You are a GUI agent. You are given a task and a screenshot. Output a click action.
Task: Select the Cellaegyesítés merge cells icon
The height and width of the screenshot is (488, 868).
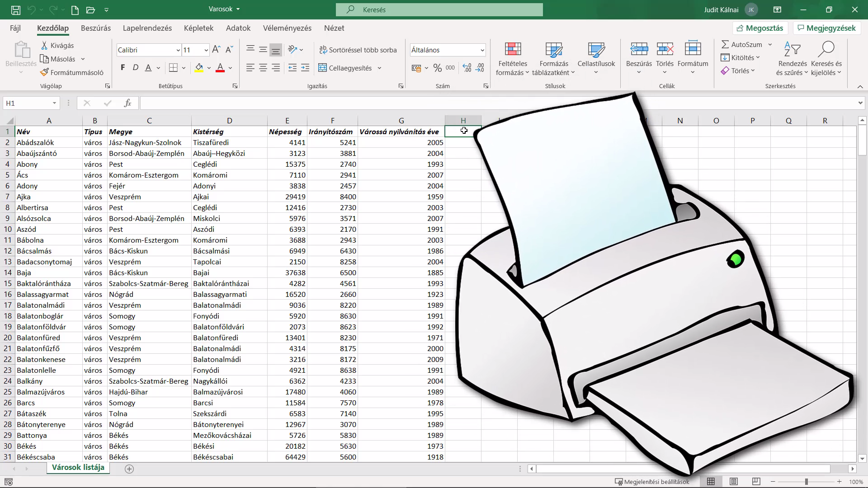tap(322, 68)
